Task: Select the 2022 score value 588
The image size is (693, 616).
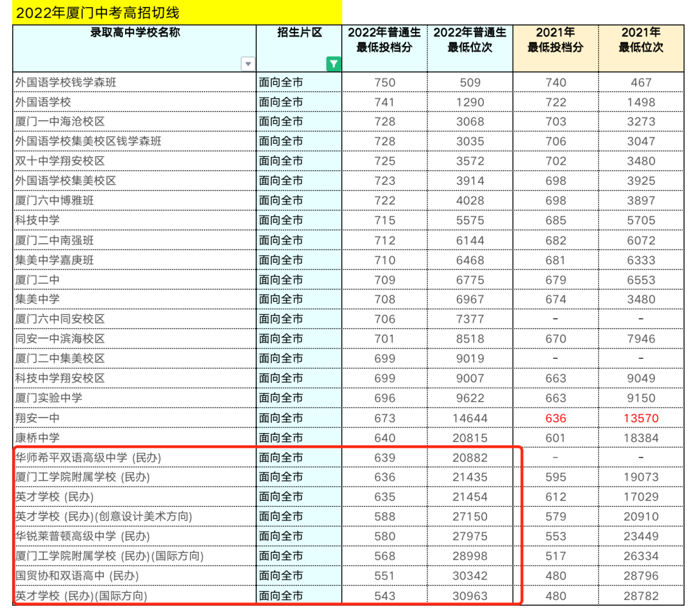Action: pyautogui.click(x=384, y=517)
